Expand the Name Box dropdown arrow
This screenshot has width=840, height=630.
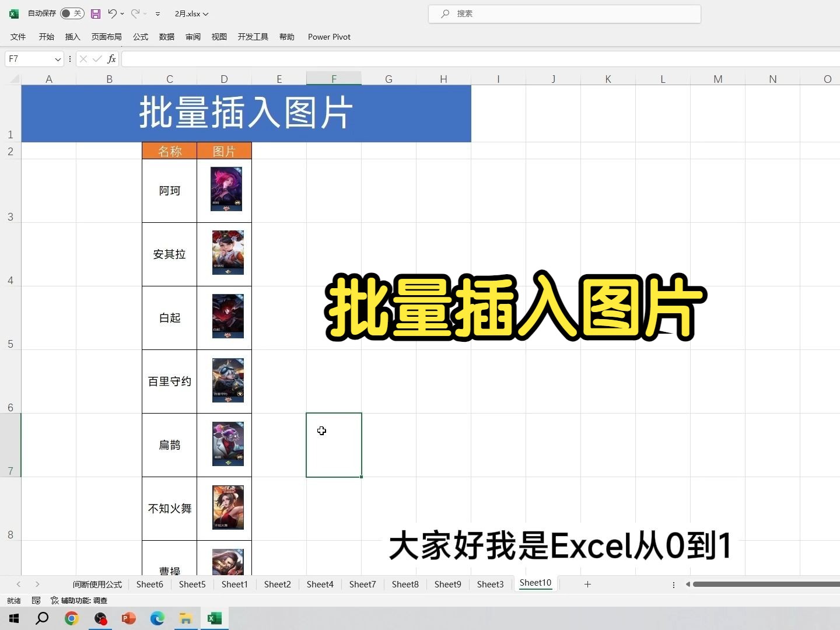tap(58, 59)
